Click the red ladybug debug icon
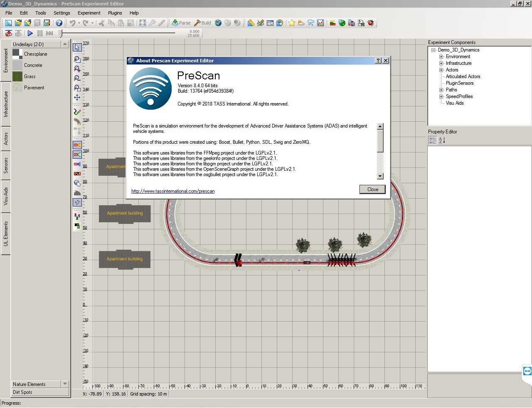 pyautogui.click(x=371, y=23)
